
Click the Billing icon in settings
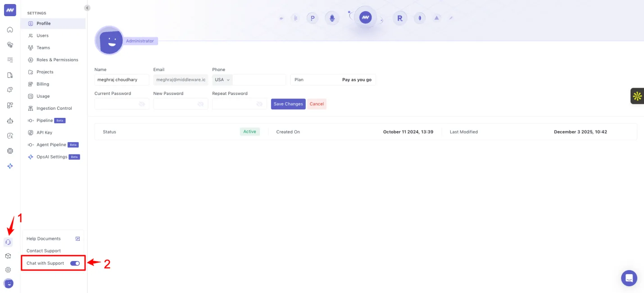pyautogui.click(x=31, y=84)
